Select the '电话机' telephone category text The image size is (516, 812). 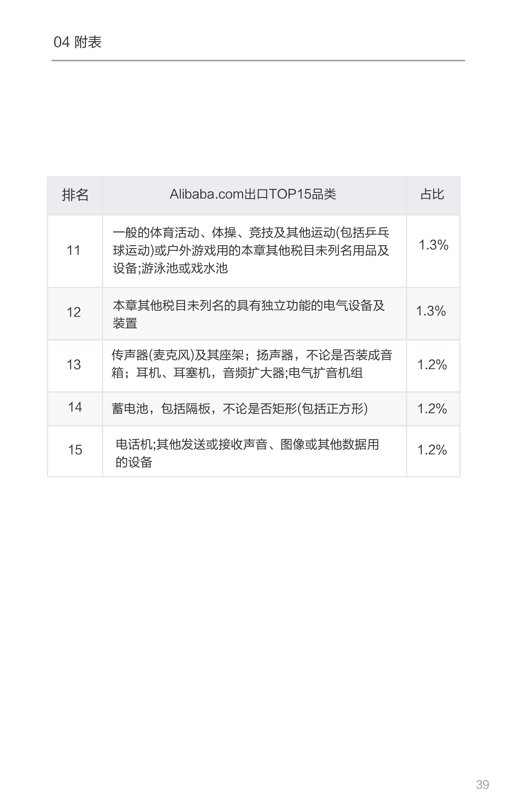pyautogui.click(x=247, y=453)
